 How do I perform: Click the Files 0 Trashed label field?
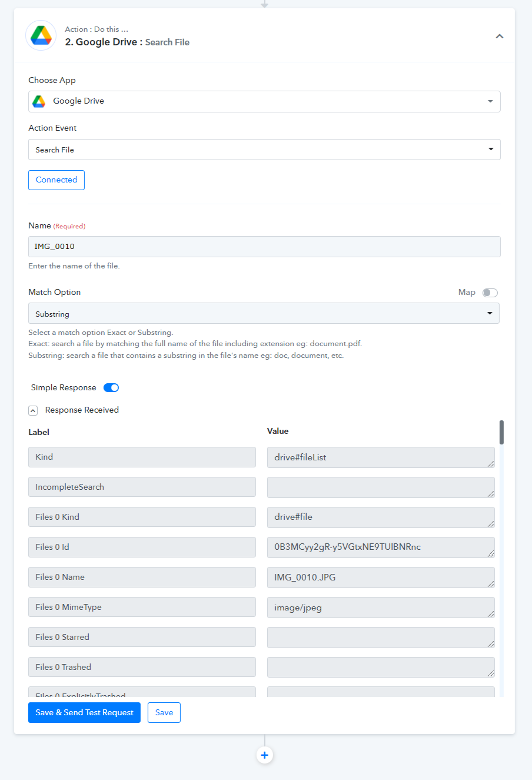coord(142,667)
